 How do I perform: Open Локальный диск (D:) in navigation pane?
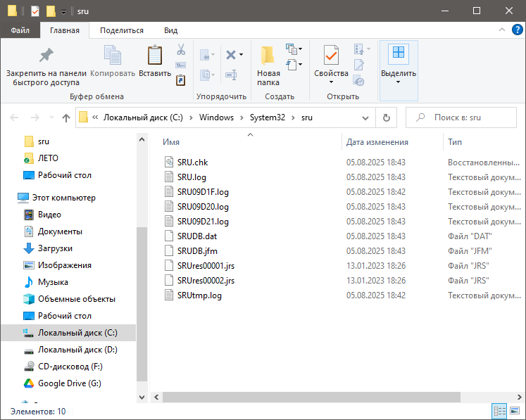coord(77,350)
